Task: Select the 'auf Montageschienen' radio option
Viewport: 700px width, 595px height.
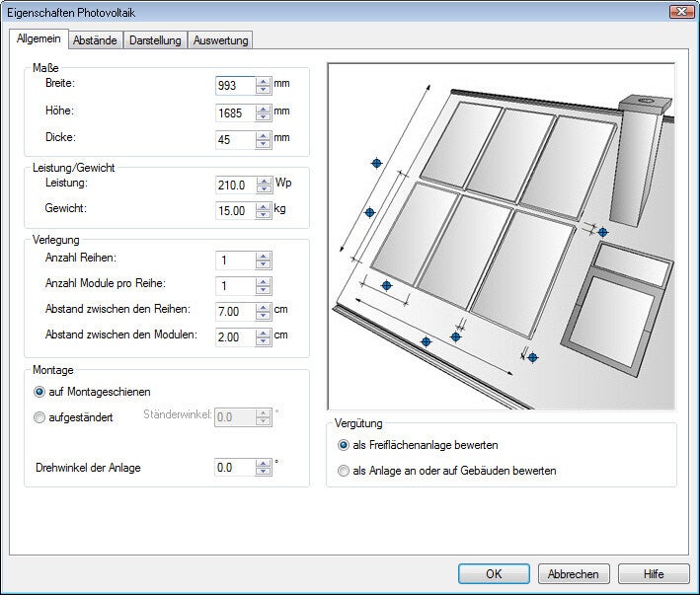Action: pyautogui.click(x=40, y=392)
